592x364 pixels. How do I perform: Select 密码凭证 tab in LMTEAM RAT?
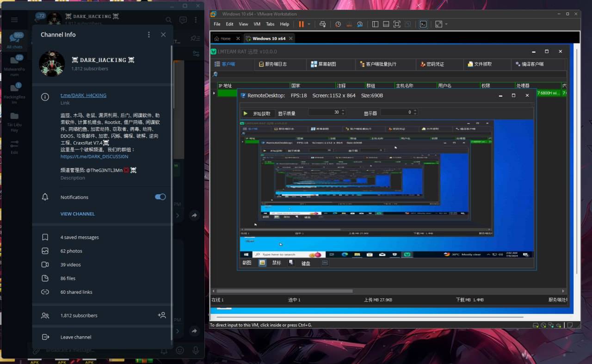tap(439, 64)
